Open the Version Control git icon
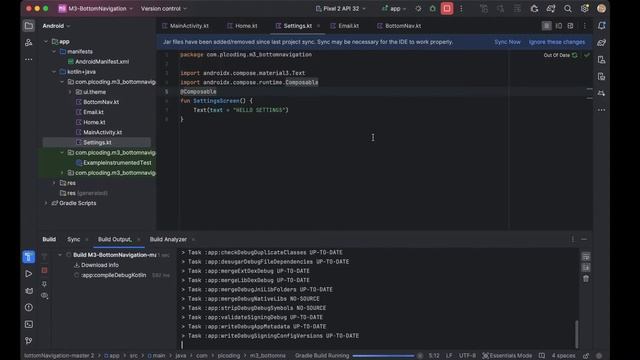The height and width of the screenshot is (360, 640). click(x=29, y=340)
